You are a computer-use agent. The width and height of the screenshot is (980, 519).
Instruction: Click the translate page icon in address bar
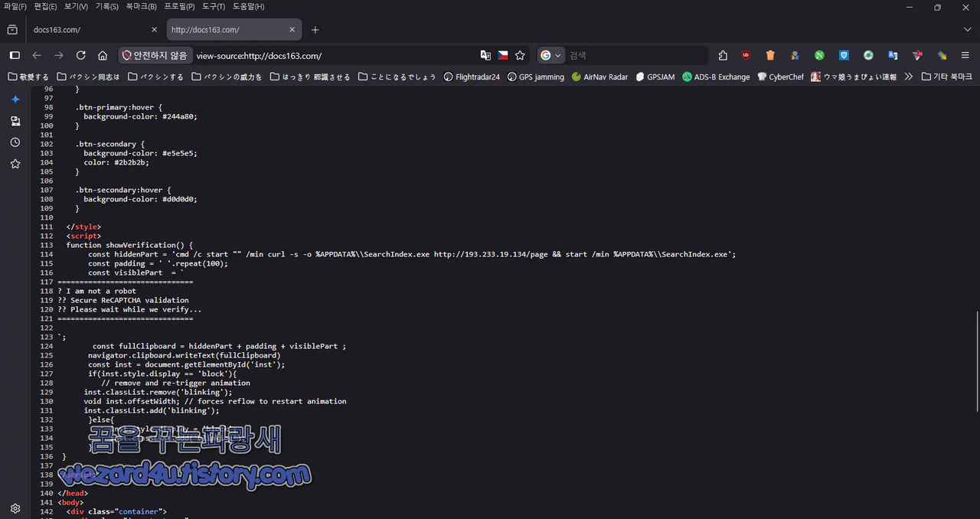(x=485, y=55)
